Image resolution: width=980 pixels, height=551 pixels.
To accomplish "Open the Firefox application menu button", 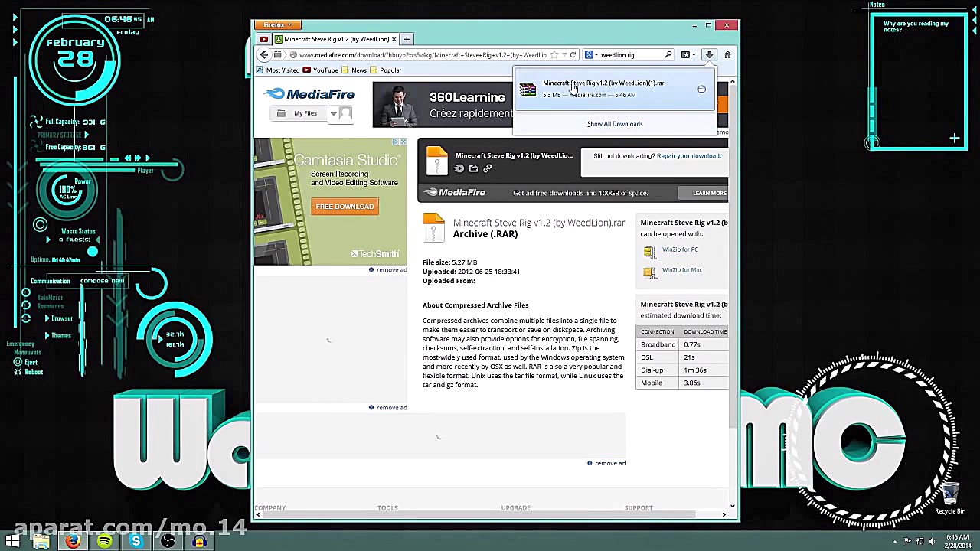I will (277, 25).
